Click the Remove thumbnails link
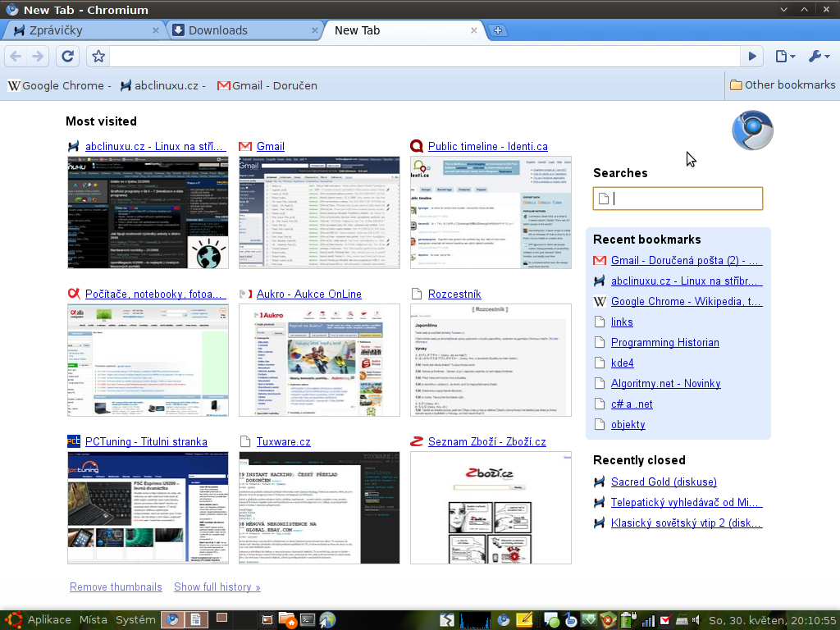The image size is (840, 630). (116, 587)
